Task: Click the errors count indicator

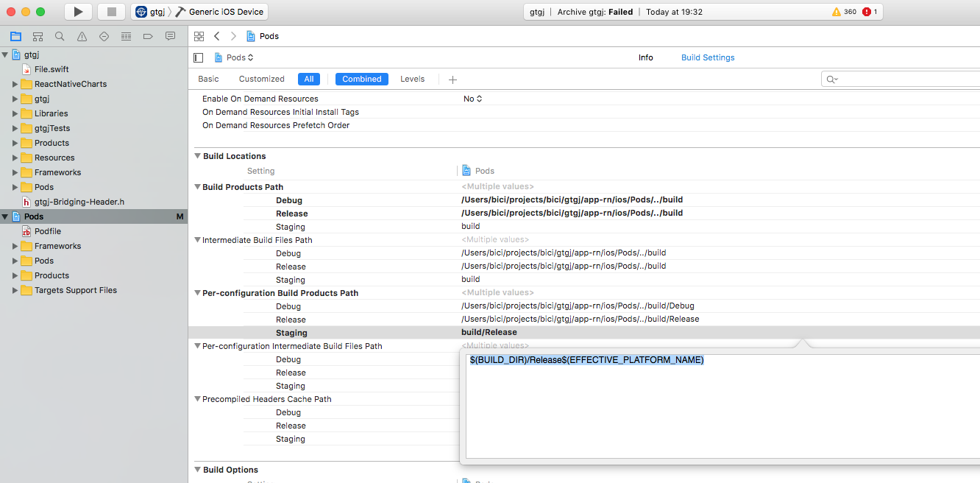Action: click(870, 12)
